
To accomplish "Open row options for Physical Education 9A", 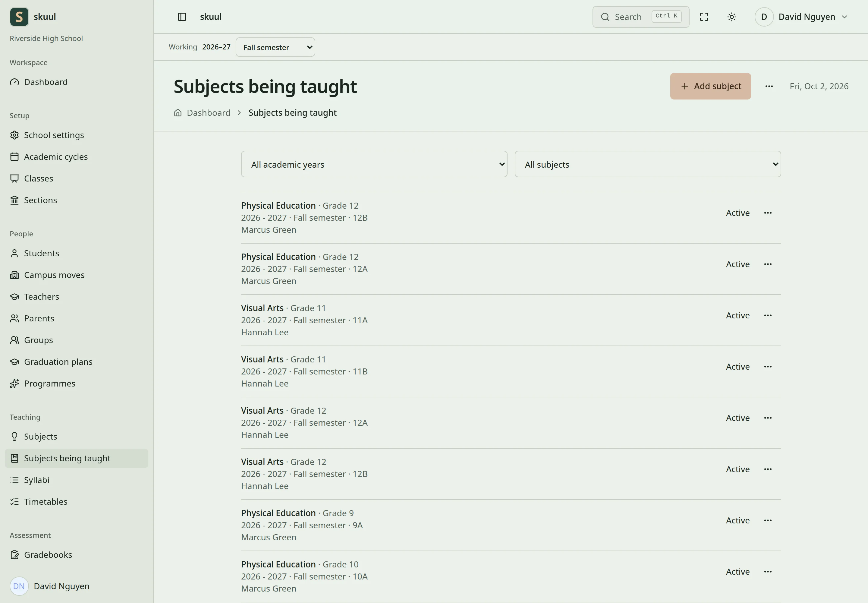I will 768,520.
